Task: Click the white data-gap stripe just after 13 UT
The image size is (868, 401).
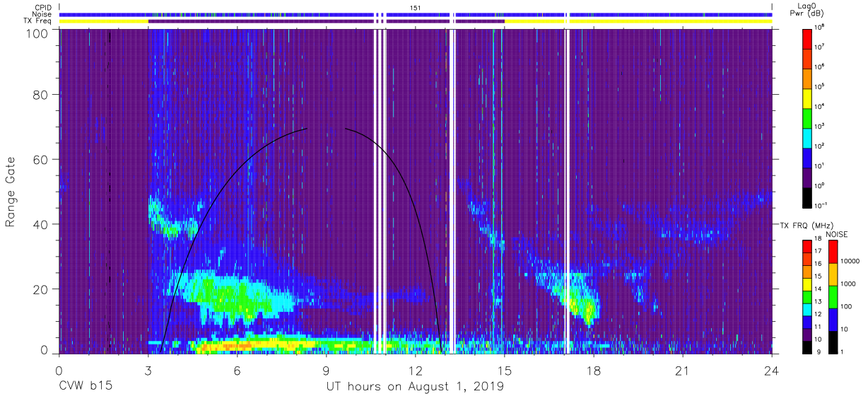Action: [452, 191]
